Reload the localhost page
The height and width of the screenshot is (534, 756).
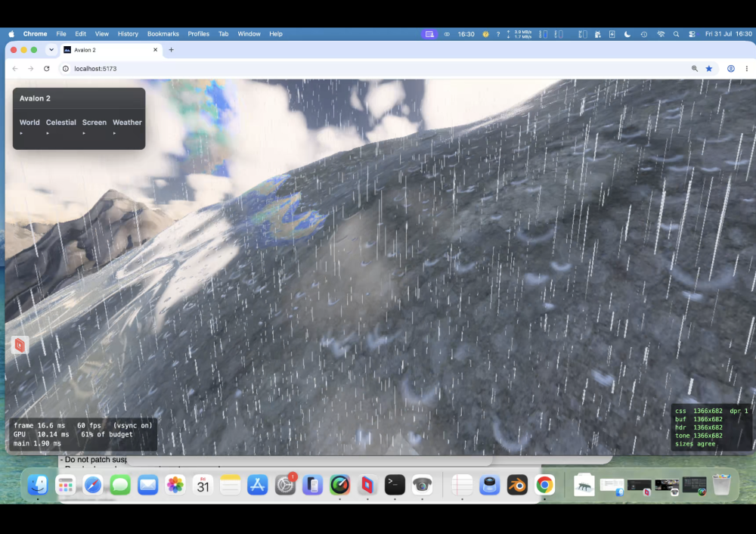click(47, 69)
